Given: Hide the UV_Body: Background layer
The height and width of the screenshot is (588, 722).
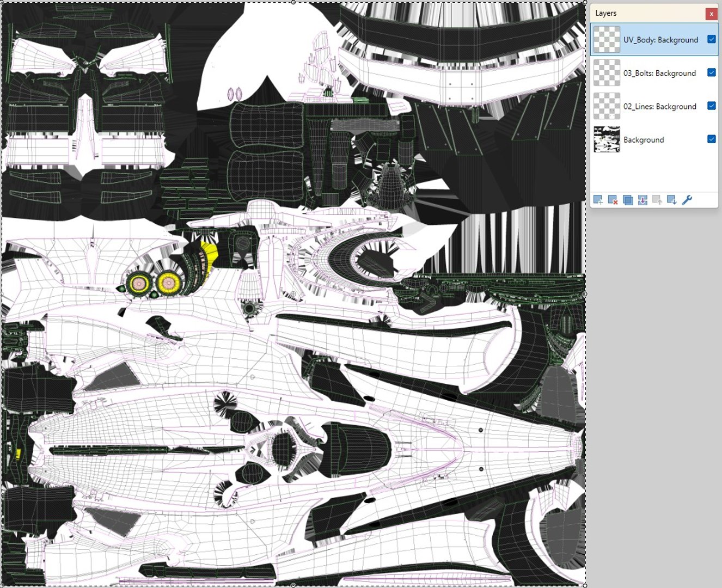Looking at the screenshot, I should pos(711,39).
